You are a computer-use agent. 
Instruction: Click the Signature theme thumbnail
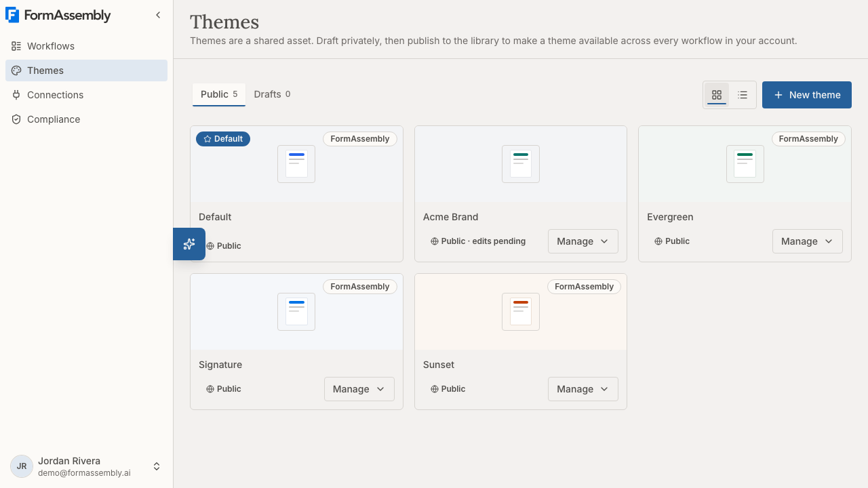pos(296,312)
